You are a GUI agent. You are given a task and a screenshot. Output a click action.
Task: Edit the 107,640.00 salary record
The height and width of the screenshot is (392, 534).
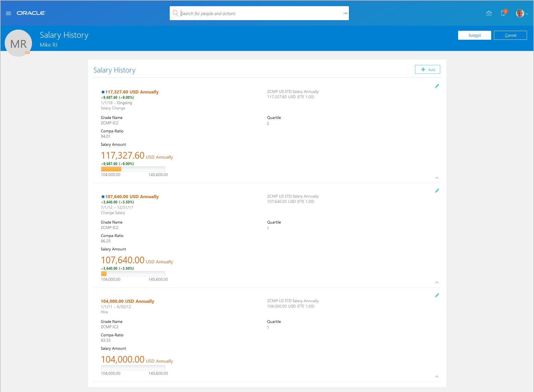pos(437,191)
